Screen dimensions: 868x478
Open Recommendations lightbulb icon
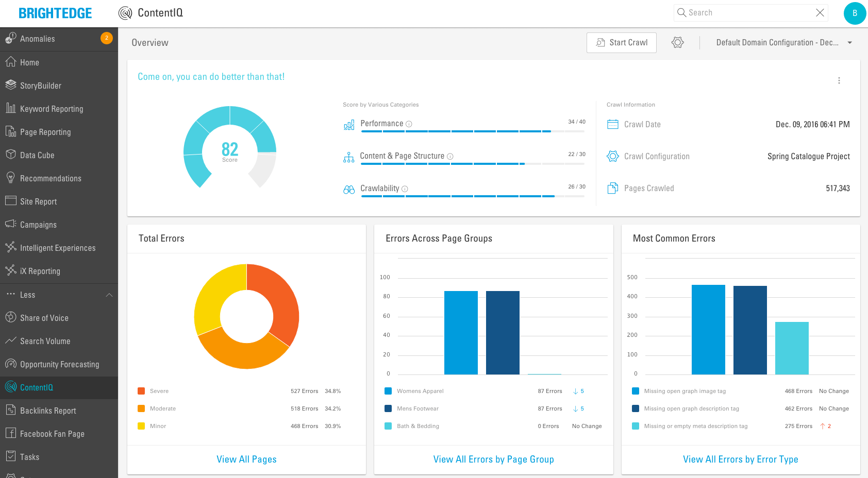(x=11, y=178)
